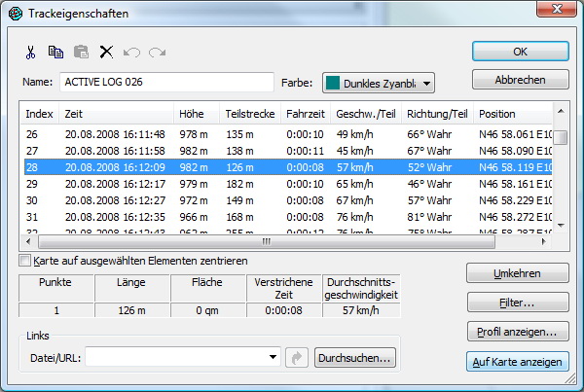Sort by the Zeit column header
This screenshot has width=584, height=392.
click(116, 114)
